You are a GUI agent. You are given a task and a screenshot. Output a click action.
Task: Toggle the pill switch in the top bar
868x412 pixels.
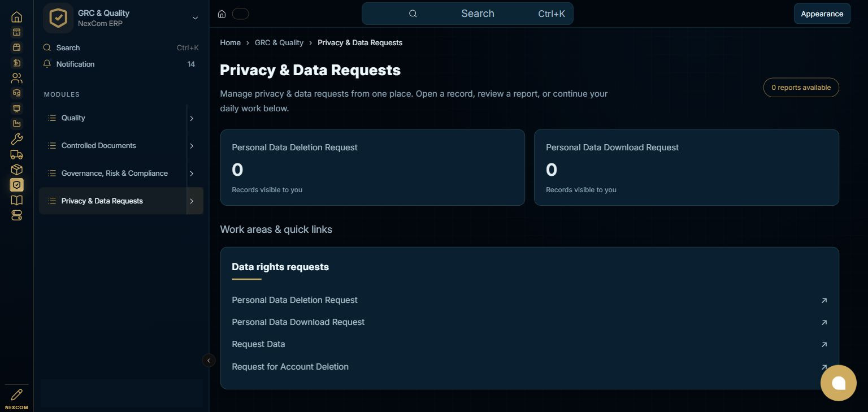tap(240, 14)
